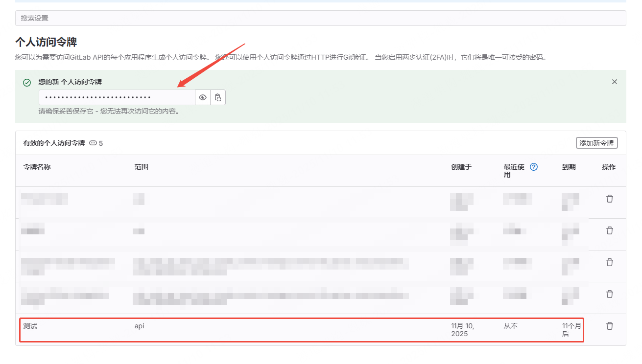The height and width of the screenshot is (364, 642).
Task: Dismiss the green new token alert
Action: [x=615, y=82]
